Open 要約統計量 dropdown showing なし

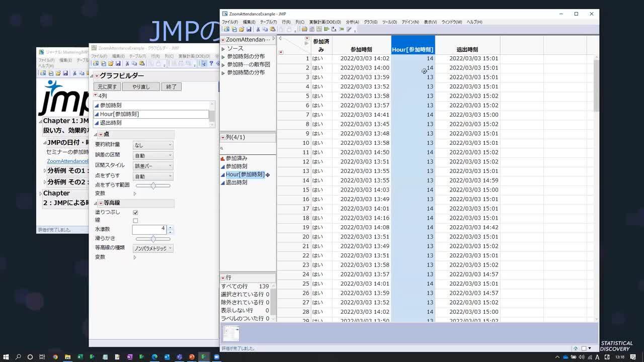tap(153, 145)
